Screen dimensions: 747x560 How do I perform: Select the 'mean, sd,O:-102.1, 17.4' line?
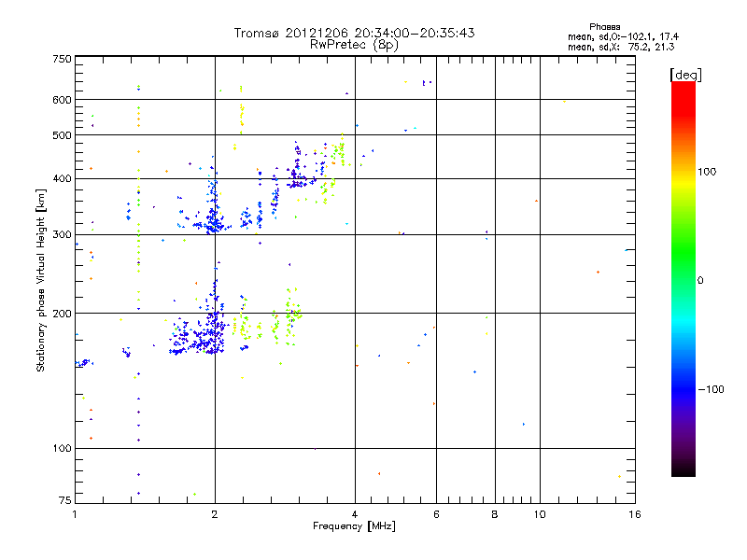click(x=623, y=36)
